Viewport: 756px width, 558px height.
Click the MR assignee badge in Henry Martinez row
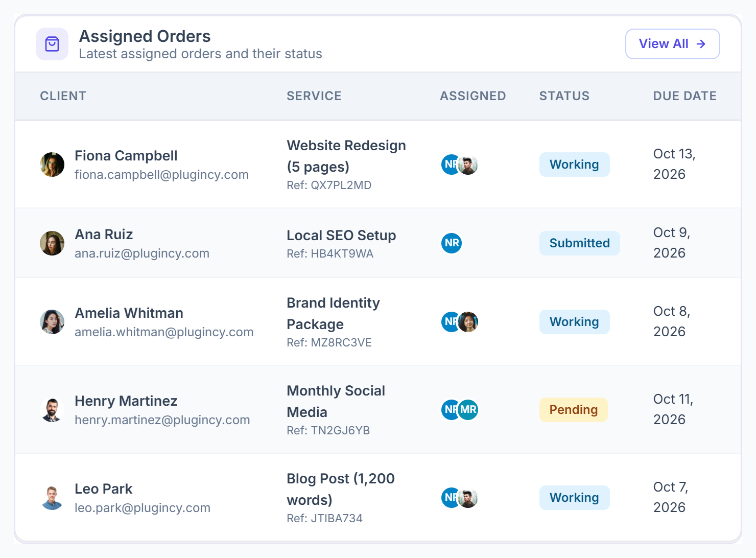coord(468,410)
